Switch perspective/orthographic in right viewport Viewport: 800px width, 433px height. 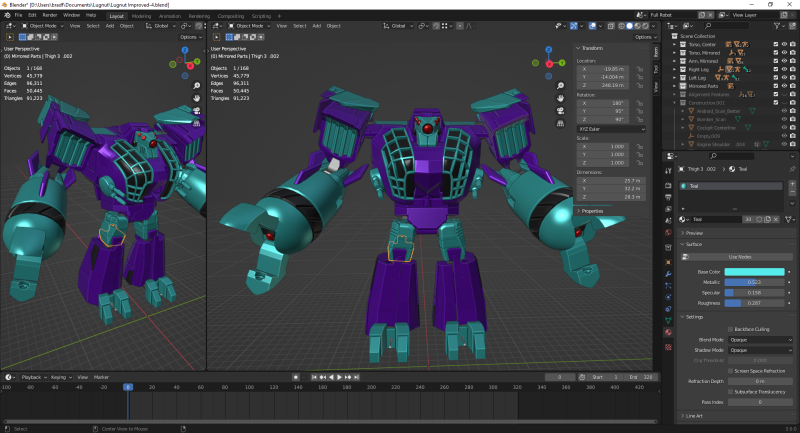click(560, 123)
